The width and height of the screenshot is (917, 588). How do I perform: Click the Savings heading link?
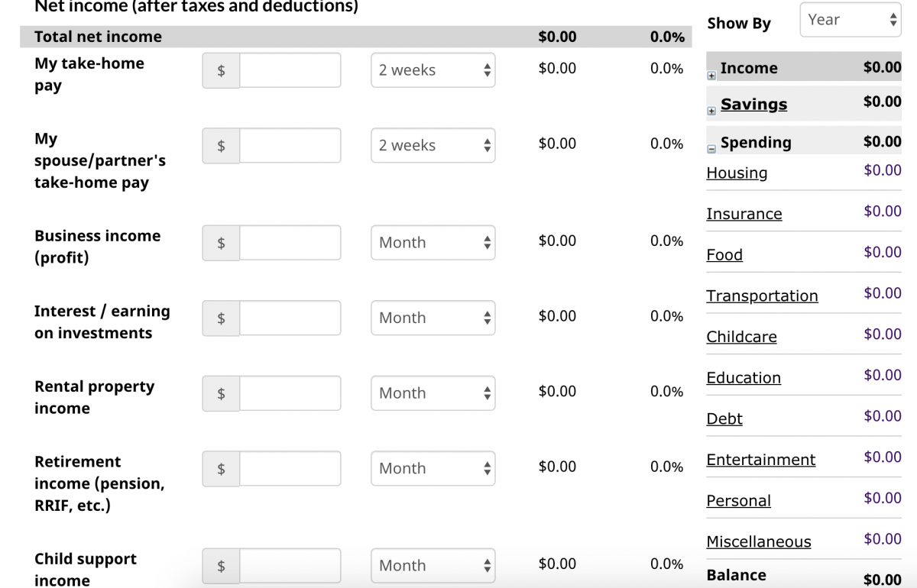pyautogui.click(x=753, y=105)
